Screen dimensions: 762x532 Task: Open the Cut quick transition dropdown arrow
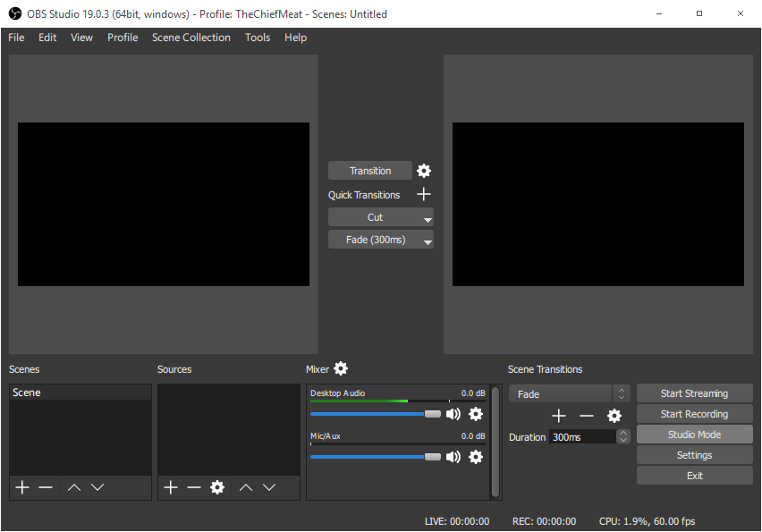pyautogui.click(x=428, y=220)
